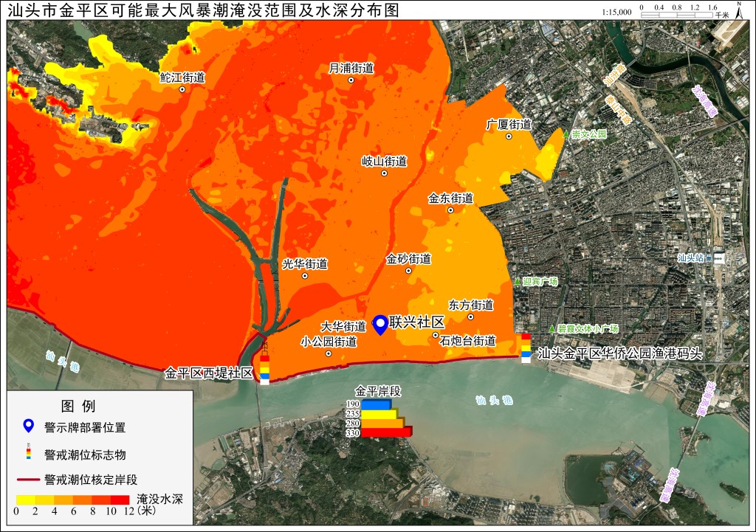Click the 大华街道 label
The image size is (756, 532).
pyautogui.click(x=343, y=327)
